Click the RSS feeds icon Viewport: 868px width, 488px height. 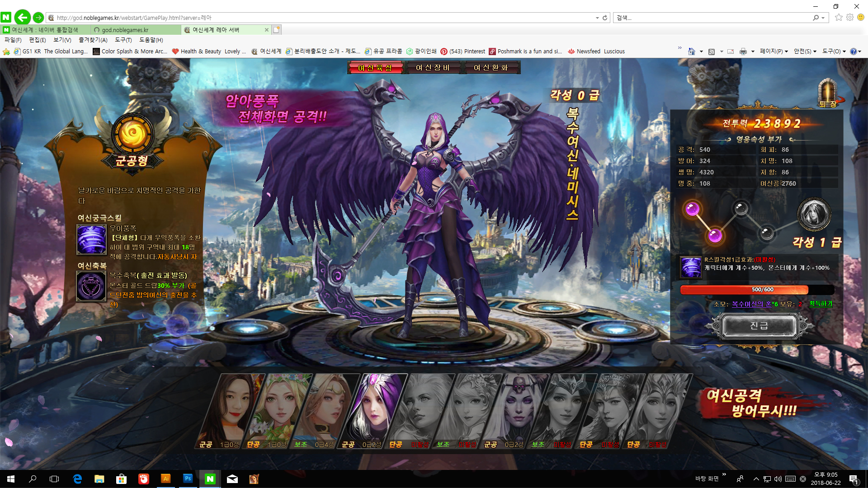(712, 52)
